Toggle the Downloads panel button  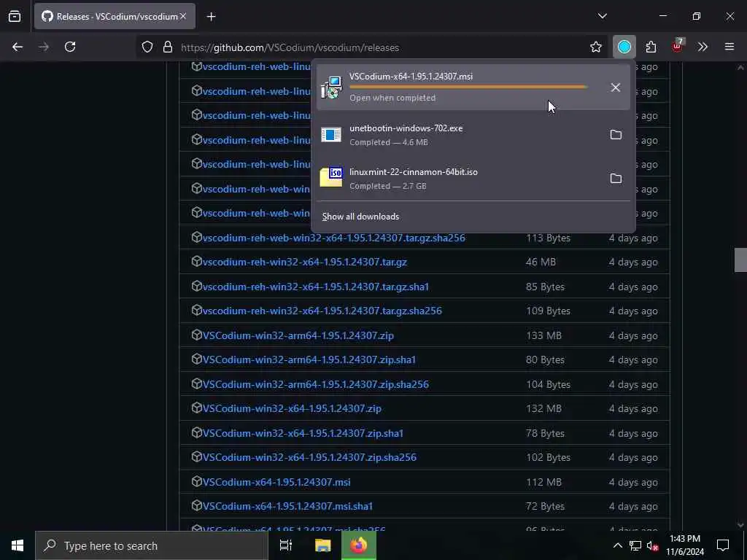tap(624, 47)
